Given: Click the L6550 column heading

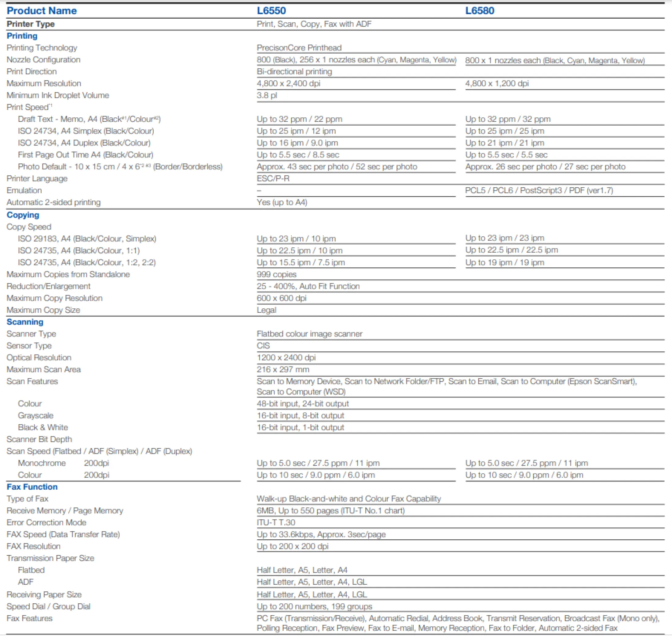Looking at the screenshot, I should (271, 11).
